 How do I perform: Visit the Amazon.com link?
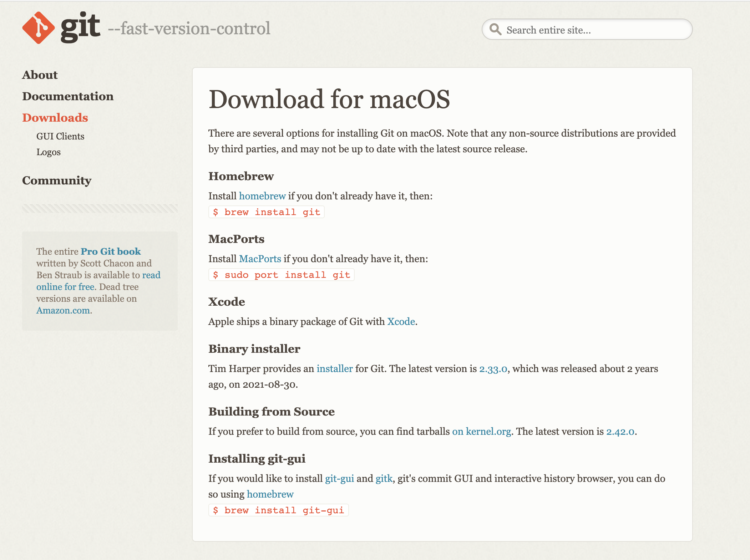[x=63, y=310]
